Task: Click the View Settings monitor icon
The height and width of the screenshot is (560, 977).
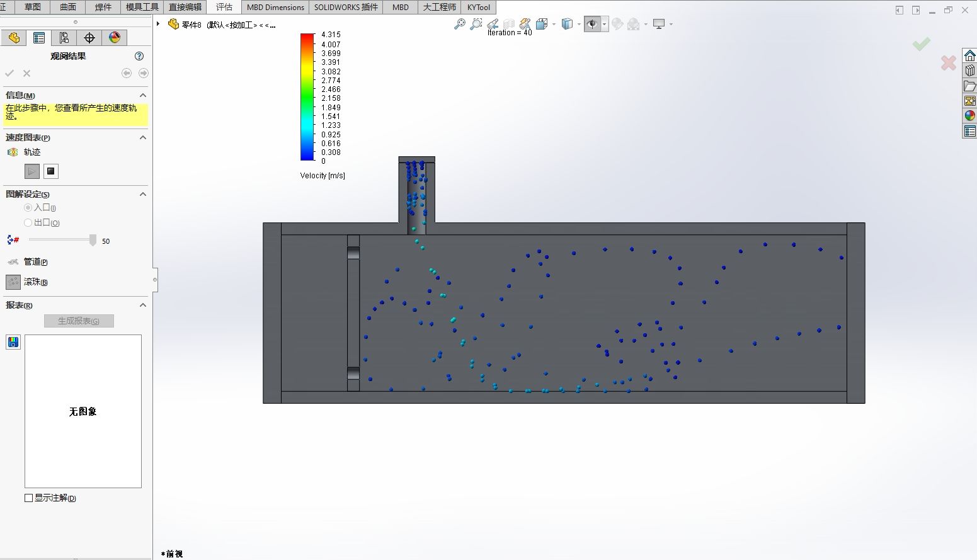Action: pyautogui.click(x=659, y=24)
